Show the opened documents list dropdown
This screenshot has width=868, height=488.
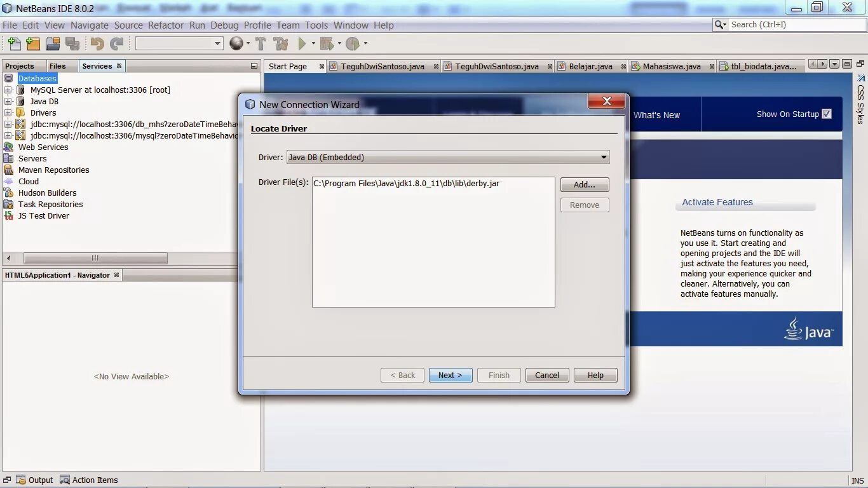tap(836, 64)
